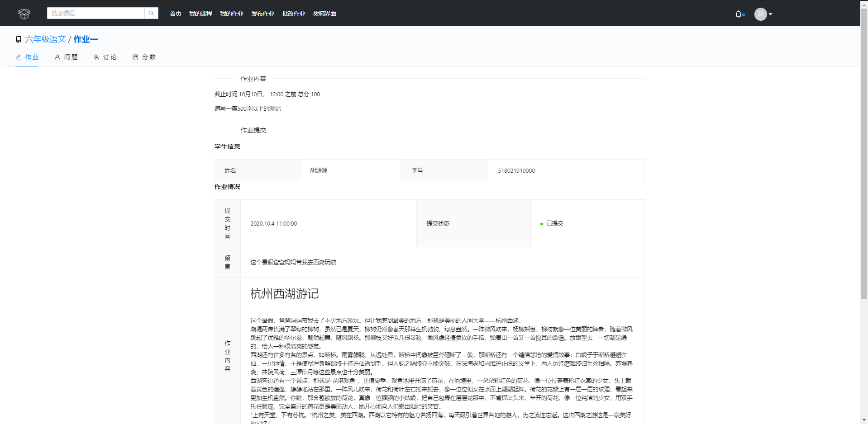Expand the user avatar dropdown arrow
Image resolution: width=868 pixels, height=424 pixels.
tap(770, 14)
